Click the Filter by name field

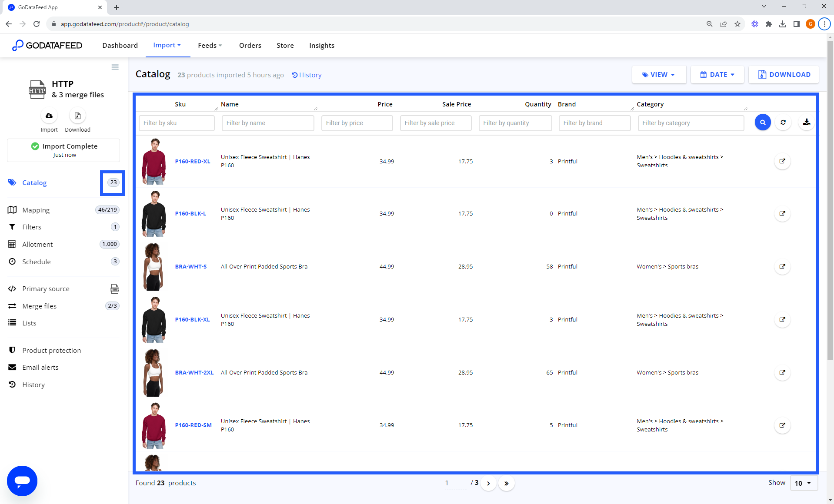click(268, 123)
